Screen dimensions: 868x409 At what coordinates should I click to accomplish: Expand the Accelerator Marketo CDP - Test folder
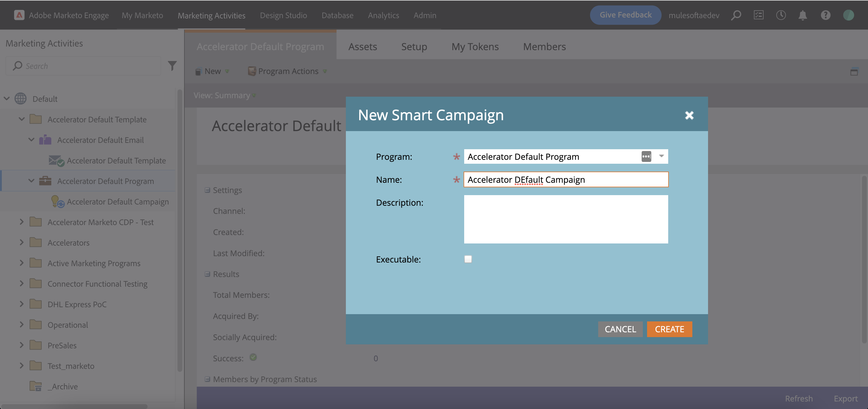click(21, 221)
